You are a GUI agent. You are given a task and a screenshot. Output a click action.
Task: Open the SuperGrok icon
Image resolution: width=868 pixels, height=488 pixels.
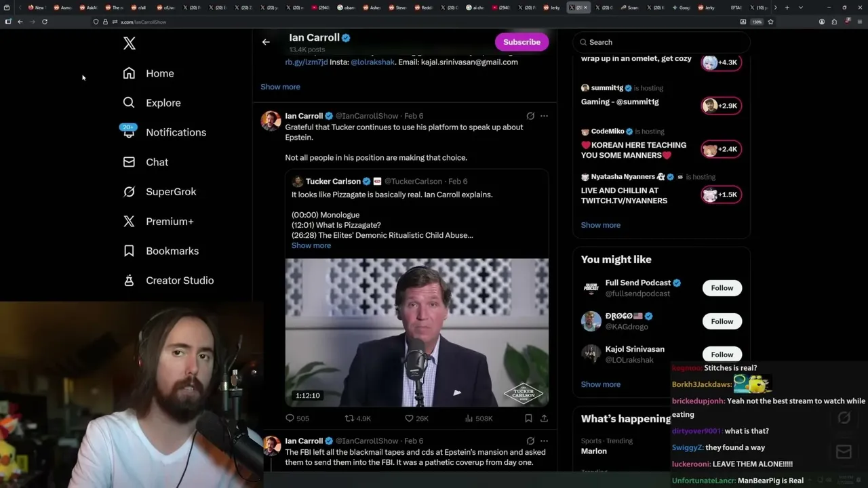[129, 192]
